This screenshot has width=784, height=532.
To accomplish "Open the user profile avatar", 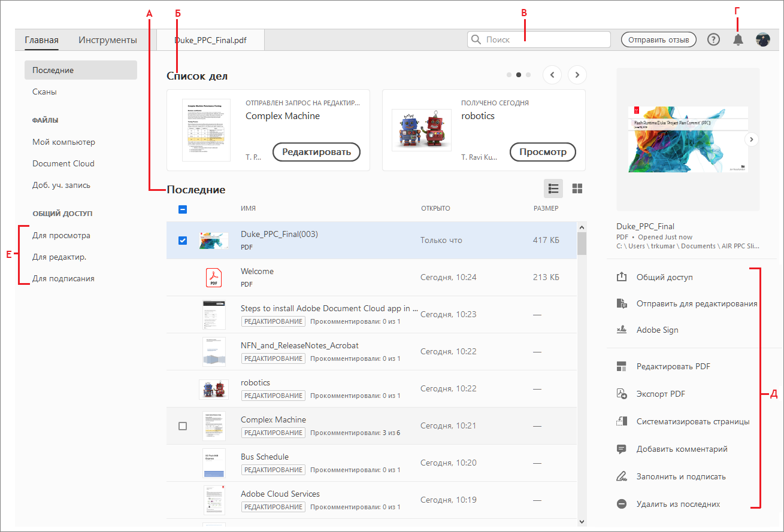I will point(763,39).
